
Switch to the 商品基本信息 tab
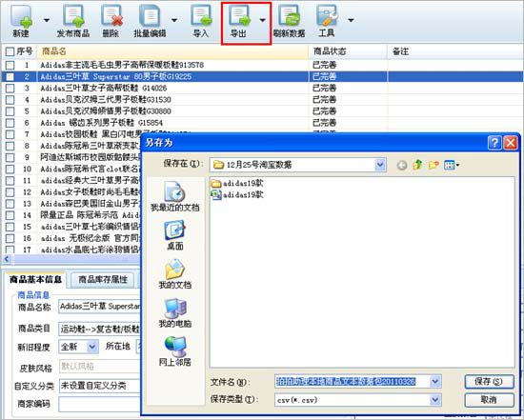(35, 280)
